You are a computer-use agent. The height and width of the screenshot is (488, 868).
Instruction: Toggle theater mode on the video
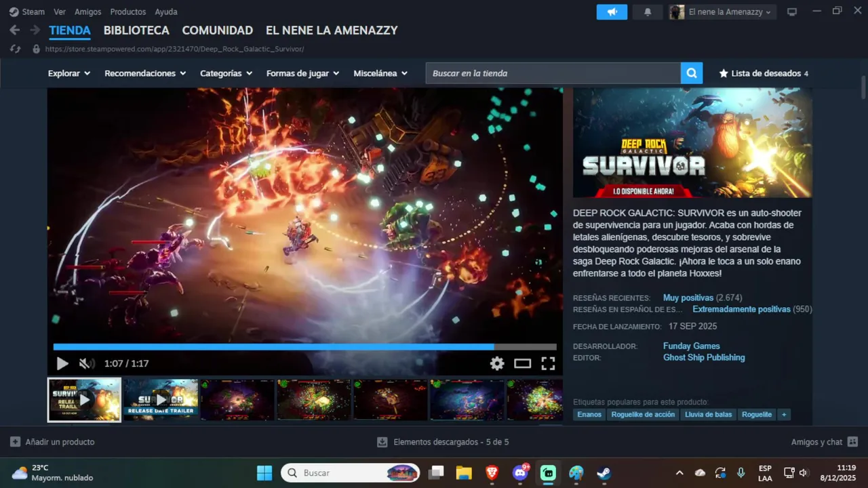[522, 363]
